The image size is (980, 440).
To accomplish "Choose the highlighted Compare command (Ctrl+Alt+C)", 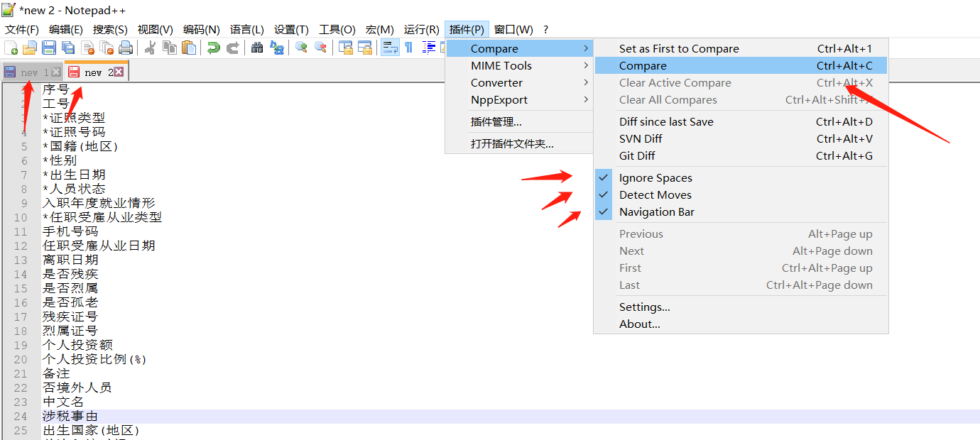I will (741, 66).
